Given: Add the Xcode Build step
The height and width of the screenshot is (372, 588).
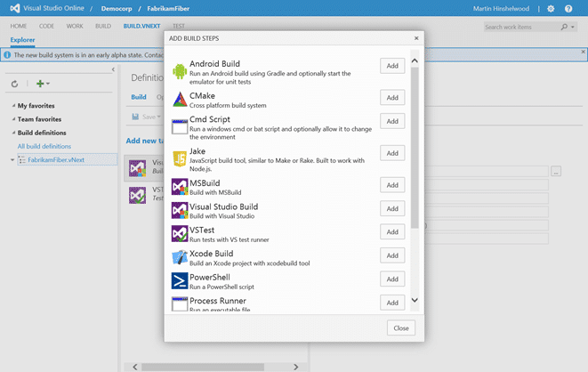Looking at the screenshot, I should (392, 255).
